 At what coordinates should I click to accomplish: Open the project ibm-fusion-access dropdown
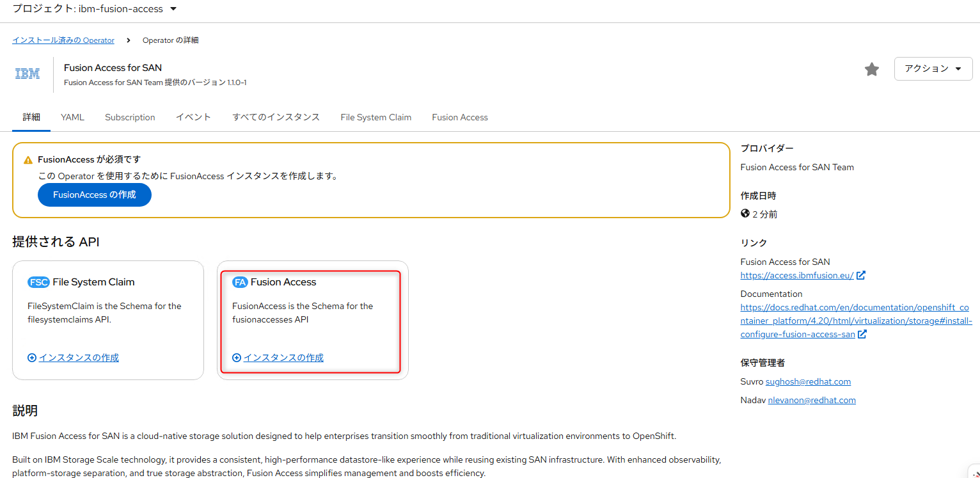(x=95, y=9)
